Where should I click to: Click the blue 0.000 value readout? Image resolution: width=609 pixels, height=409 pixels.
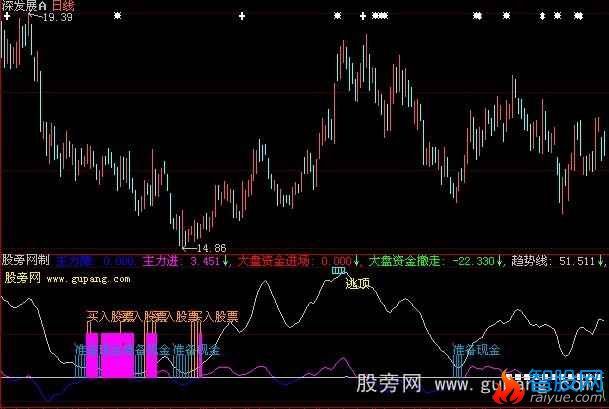118,261
